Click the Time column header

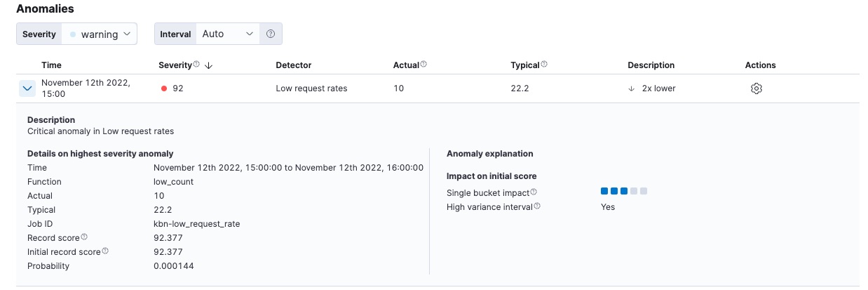coord(51,65)
